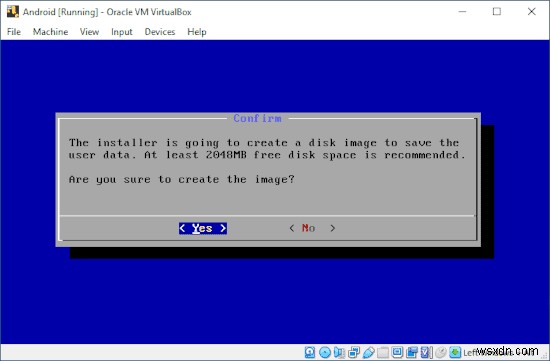Confirm with the Yes button
550x361 pixels.
[x=203, y=228]
